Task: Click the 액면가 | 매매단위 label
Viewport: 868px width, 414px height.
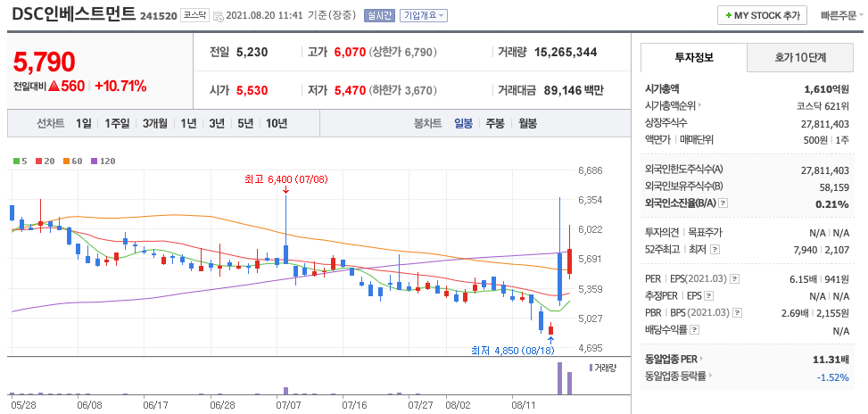Action: click(679, 140)
